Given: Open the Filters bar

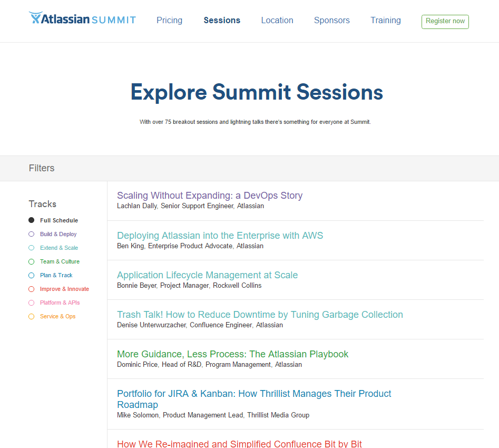Looking at the screenshot, I should click(x=250, y=168).
